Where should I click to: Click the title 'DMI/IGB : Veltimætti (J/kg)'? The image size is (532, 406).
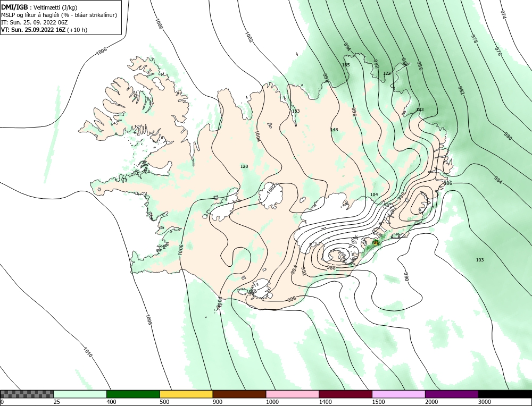click(x=39, y=7)
